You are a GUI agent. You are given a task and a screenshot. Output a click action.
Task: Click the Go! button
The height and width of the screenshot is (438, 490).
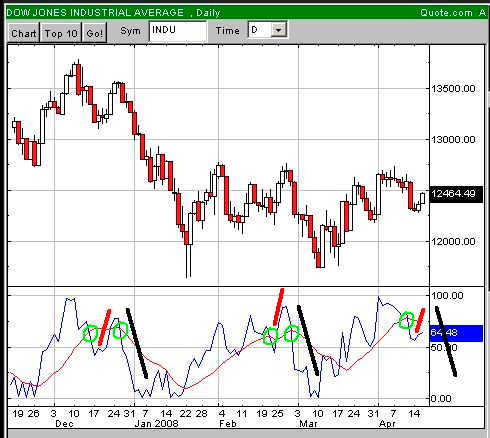pos(95,33)
